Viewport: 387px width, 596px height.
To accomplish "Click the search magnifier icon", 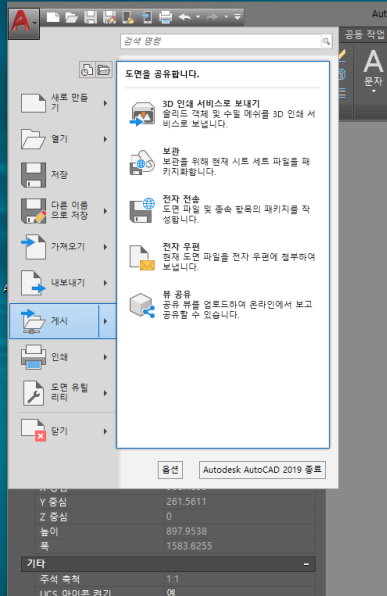I will pos(326,41).
